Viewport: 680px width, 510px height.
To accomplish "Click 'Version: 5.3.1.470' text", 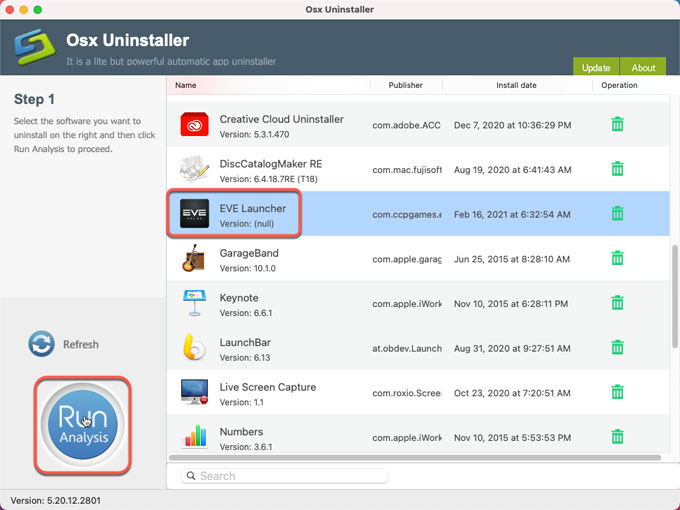I will pos(254,134).
